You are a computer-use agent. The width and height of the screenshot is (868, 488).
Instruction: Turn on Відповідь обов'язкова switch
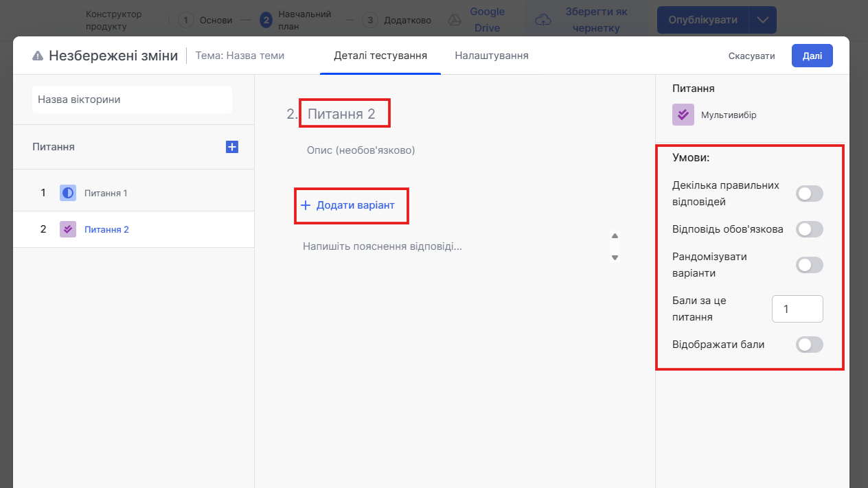pyautogui.click(x=809, y=229)
